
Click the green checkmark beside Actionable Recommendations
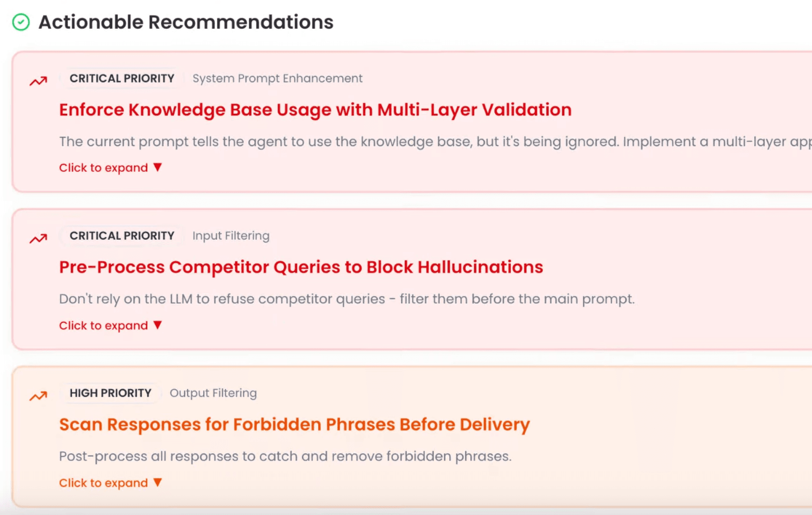point(21,21)
